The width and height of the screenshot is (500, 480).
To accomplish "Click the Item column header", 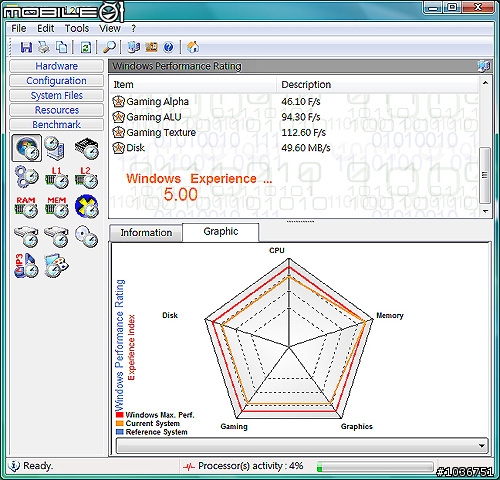I will coord(193,84).
